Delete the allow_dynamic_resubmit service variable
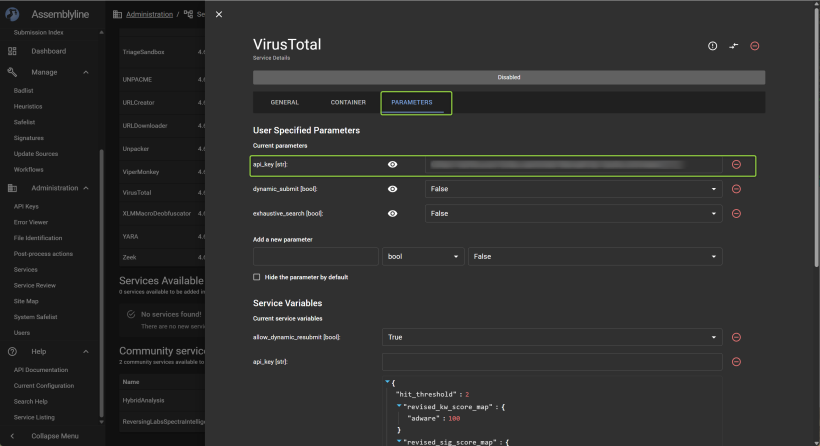820x446 pixels. [736, 337]
